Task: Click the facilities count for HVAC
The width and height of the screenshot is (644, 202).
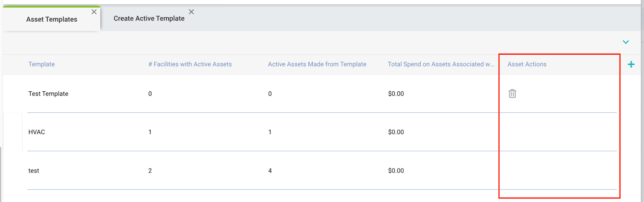Action: [150, 132]
